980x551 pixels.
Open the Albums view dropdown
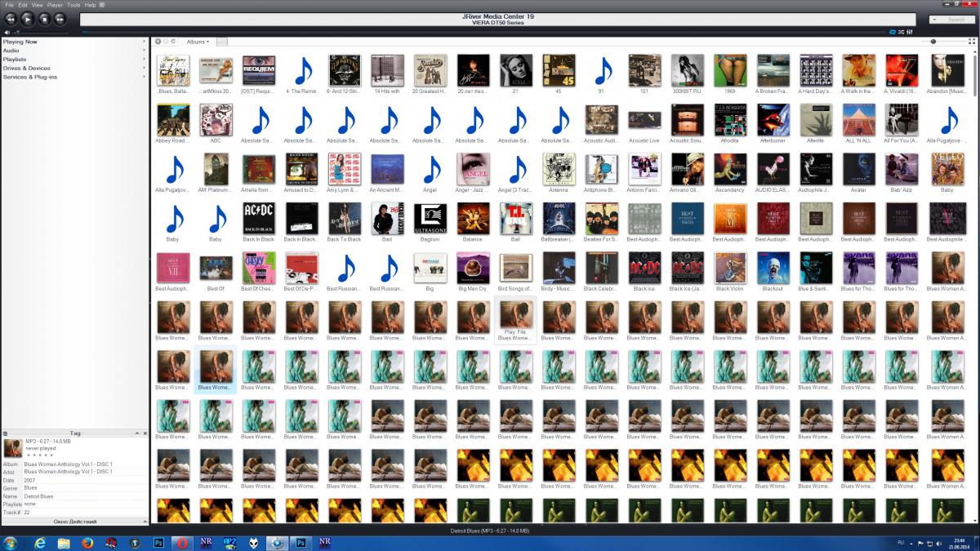(x=198, y=42)
